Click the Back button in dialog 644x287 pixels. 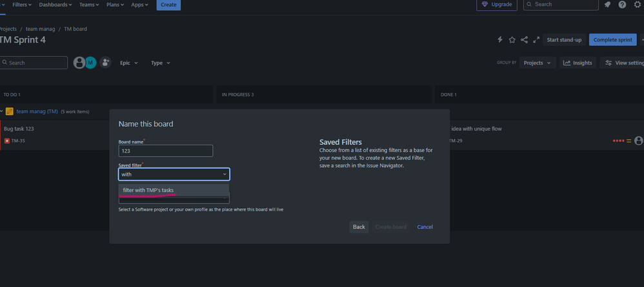(359, 227)
